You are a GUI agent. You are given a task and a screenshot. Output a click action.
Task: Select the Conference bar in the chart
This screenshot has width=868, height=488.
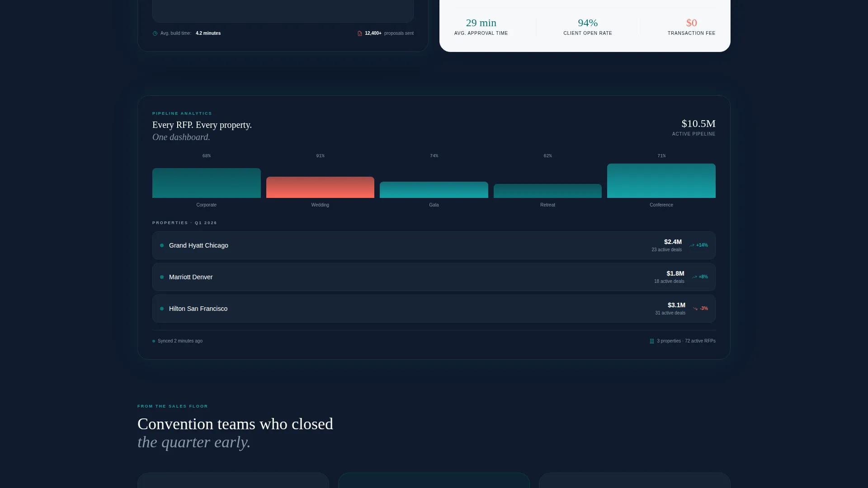point(661,181)
